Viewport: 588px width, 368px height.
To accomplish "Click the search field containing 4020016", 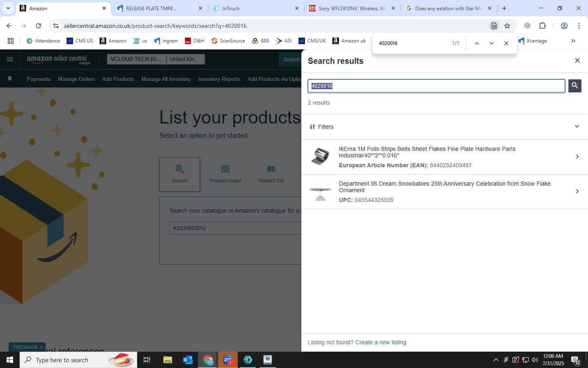I will click(436, 86).
